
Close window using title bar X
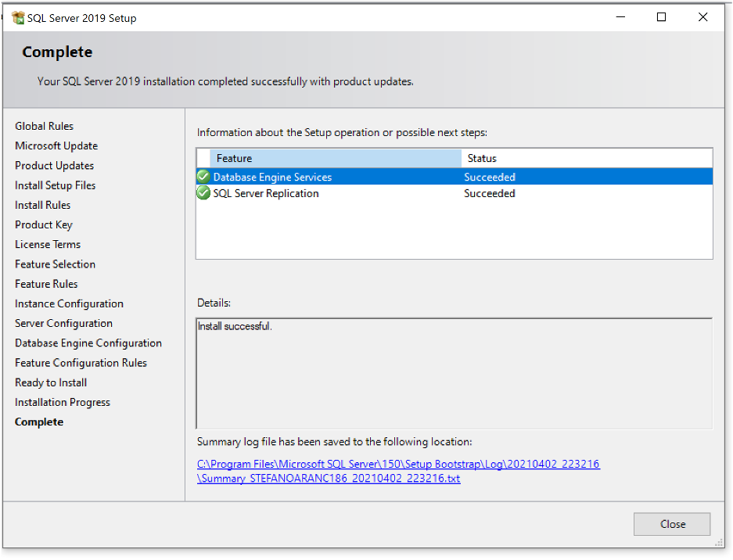click(x=702, y=17)
